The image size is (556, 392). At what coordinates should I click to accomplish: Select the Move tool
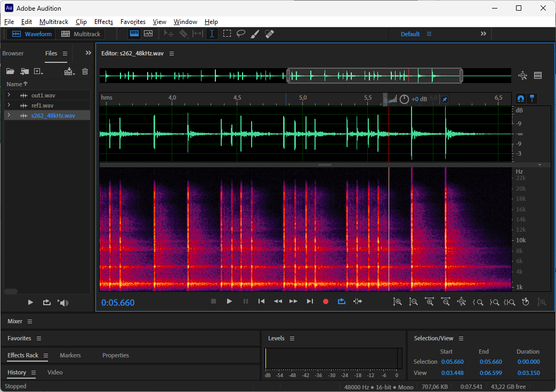click(168, 34)
